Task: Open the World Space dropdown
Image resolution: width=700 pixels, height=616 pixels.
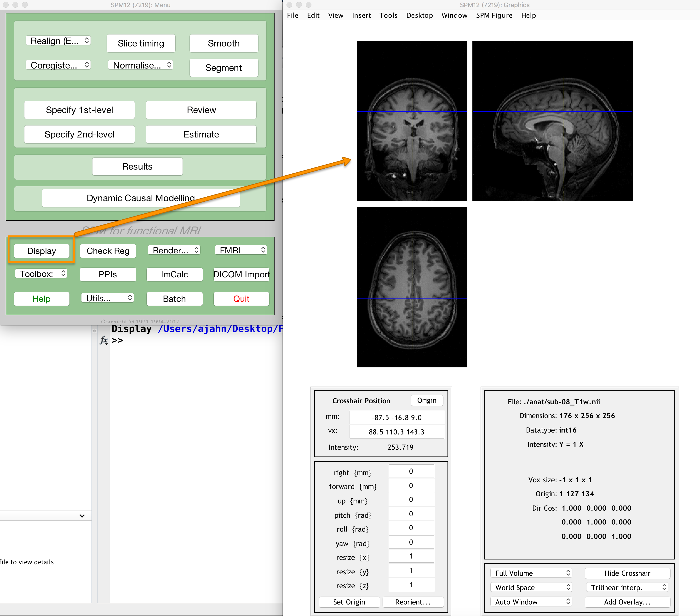Action: [x=531, y=587]
